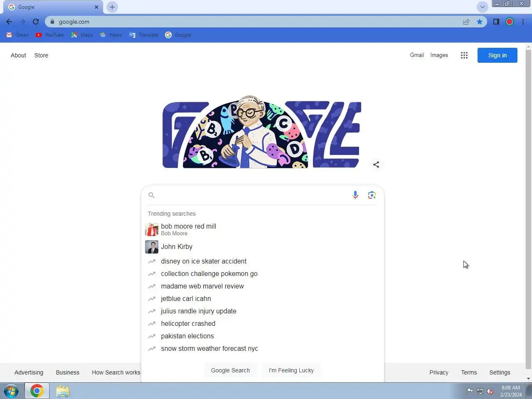Screen dimensions: 532x399
Task: Open the Privacy footer link
Action: click(x=439, y=372)
